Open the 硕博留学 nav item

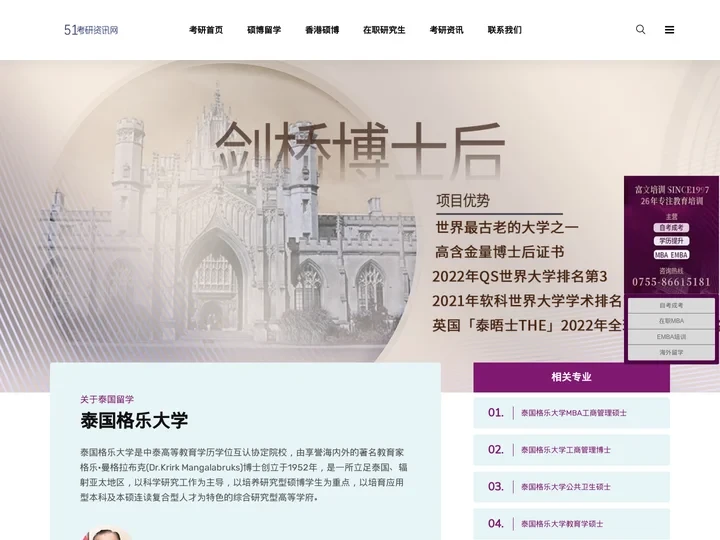264,30
